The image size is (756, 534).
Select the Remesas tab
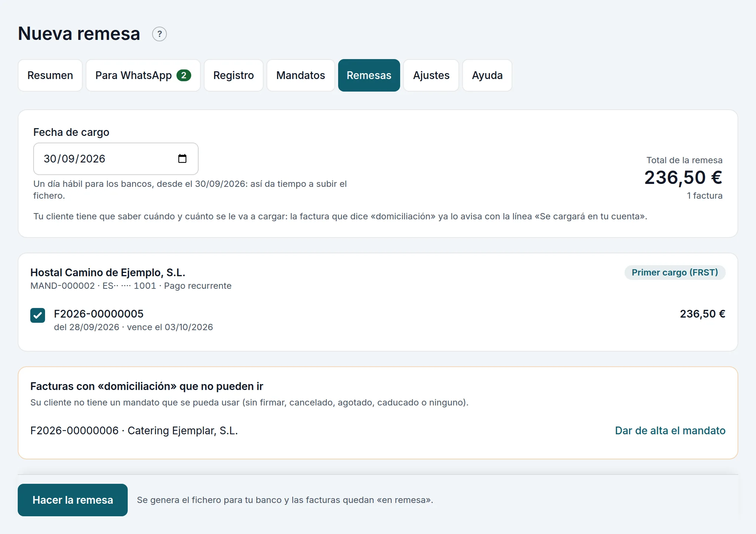pyautogui.click(x=369, y=75)
